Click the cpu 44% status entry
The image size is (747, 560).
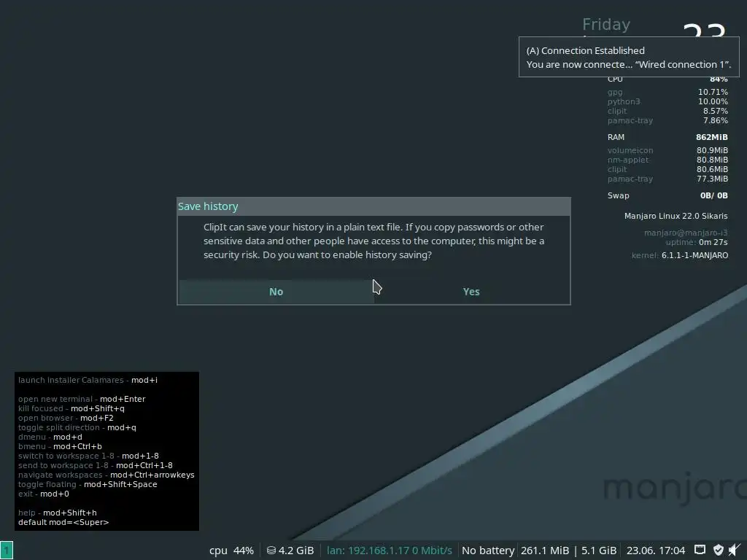pyautogui.click(x=231, y=551)
